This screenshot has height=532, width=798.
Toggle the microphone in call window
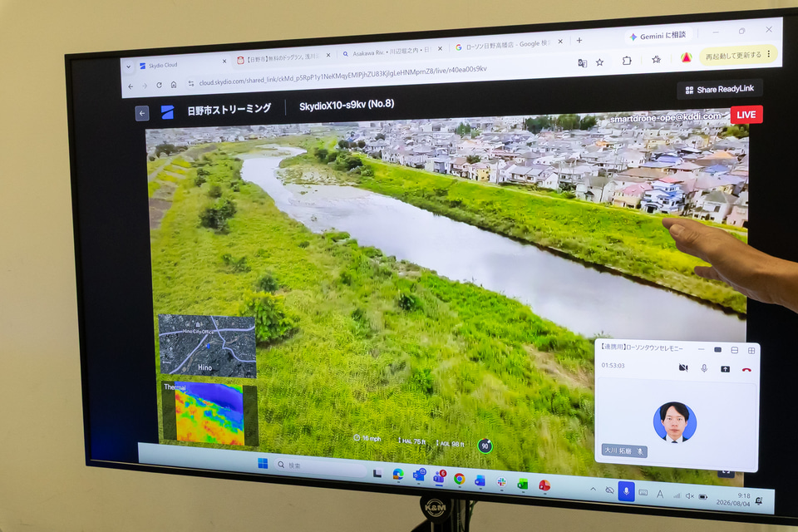[704, 368]
